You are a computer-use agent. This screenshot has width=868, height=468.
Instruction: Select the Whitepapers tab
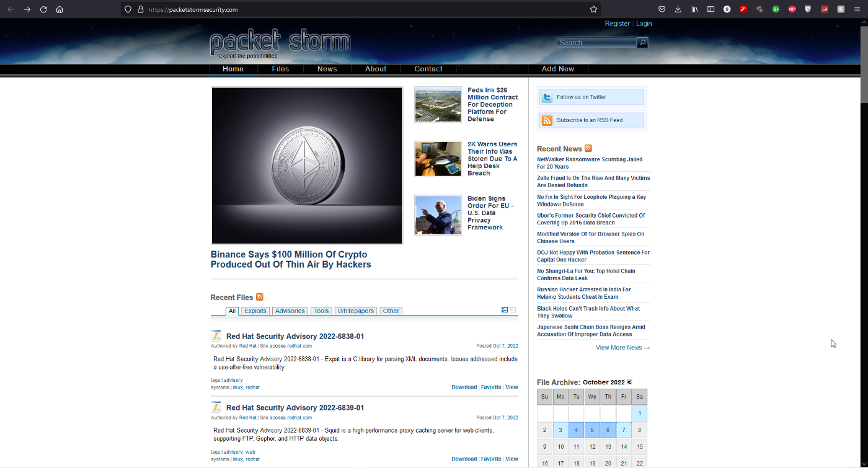point(356,311)
